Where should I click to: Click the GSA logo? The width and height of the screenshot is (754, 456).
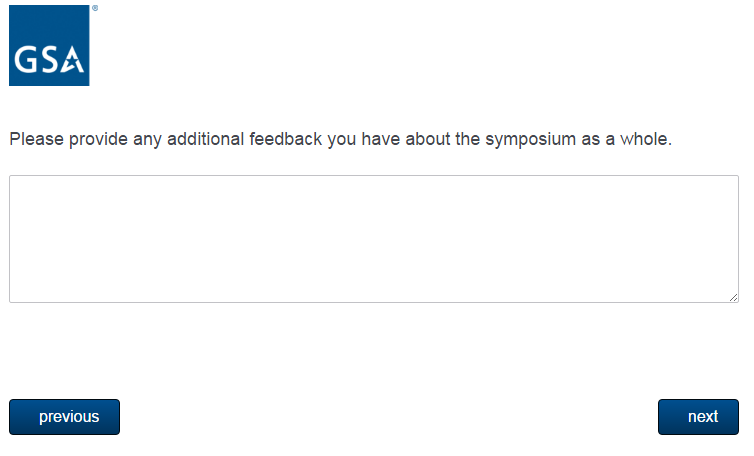click(x=49, y=45)
